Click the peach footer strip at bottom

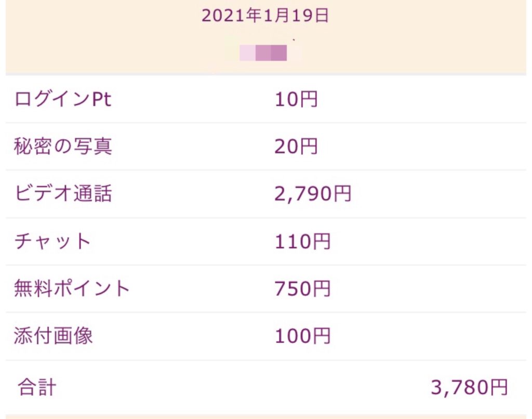pyautogui.click(x=265, y=416)
